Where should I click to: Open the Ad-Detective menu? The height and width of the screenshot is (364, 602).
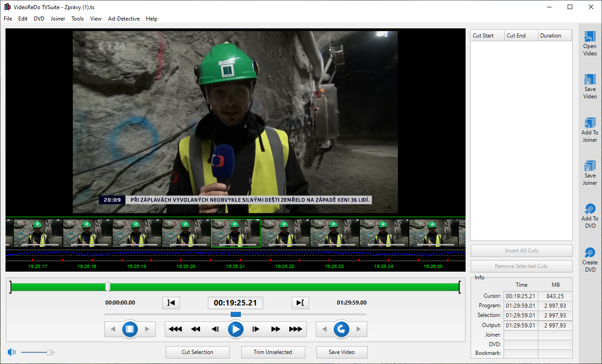pos(124,19)
